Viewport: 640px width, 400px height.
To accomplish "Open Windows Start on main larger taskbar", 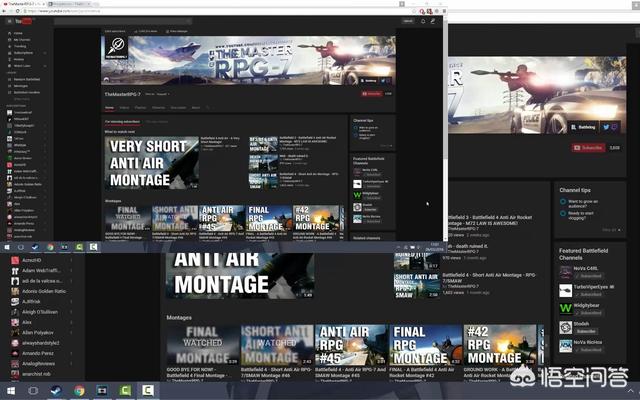I will [x=11, y=391].
